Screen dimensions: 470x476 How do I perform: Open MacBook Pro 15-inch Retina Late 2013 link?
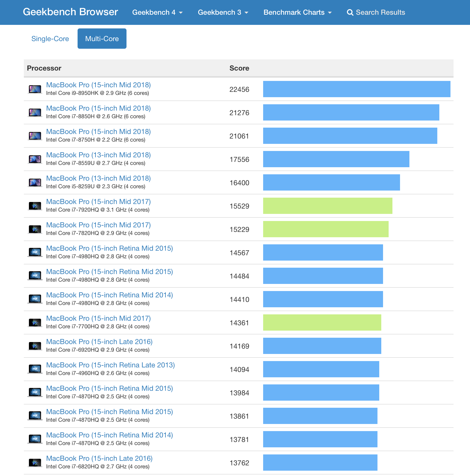tap(111, 365)
